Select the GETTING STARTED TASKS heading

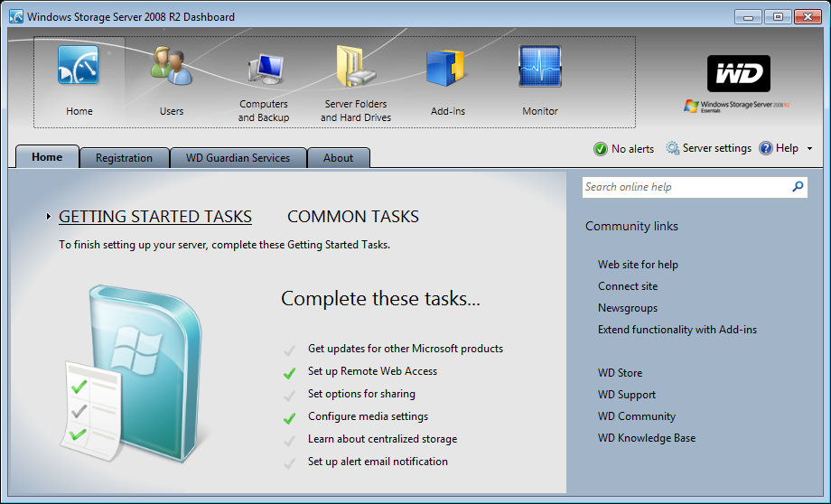pos(154,217)
